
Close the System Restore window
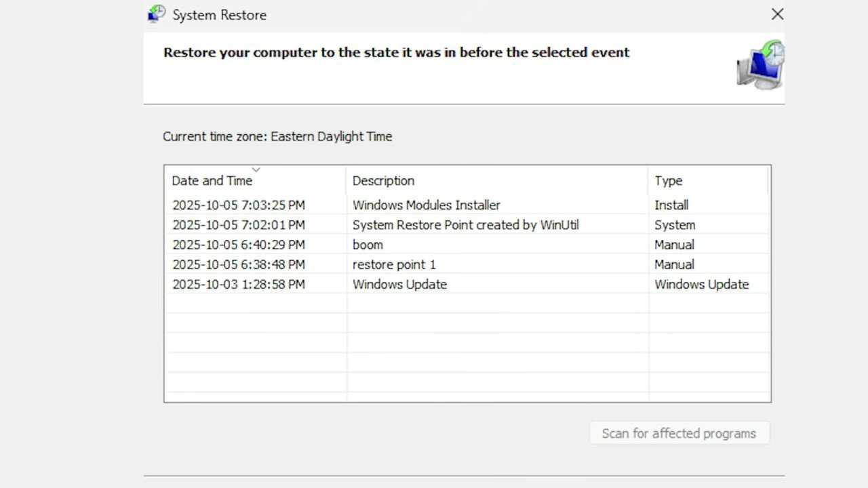777,14
